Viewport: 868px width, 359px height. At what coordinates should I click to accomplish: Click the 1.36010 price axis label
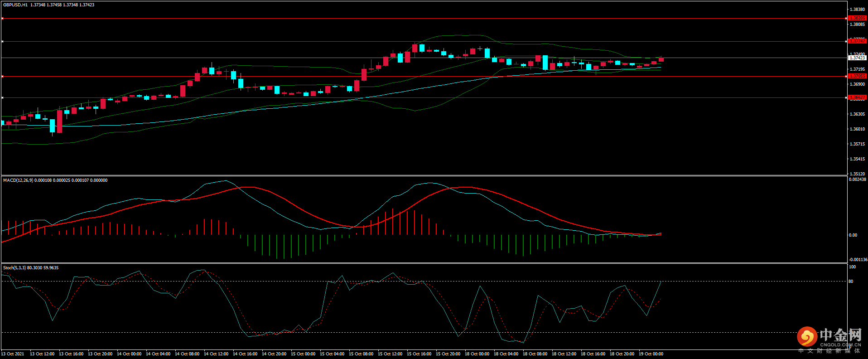[x=857, y=129]
